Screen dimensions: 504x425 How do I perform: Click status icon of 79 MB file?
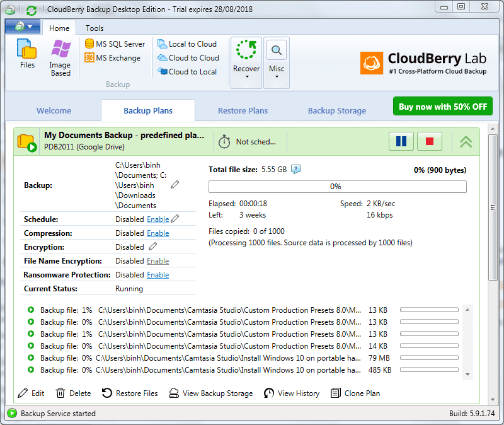click(x=31, y=358)
